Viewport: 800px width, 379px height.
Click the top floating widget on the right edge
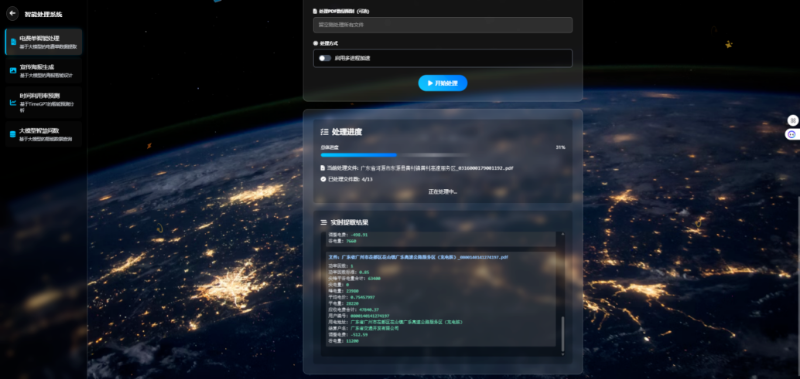(x=793, y=120)
